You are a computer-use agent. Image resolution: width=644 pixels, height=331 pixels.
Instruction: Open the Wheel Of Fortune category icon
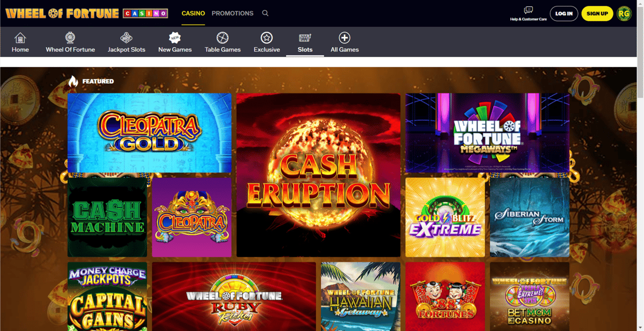coord(70,38)
